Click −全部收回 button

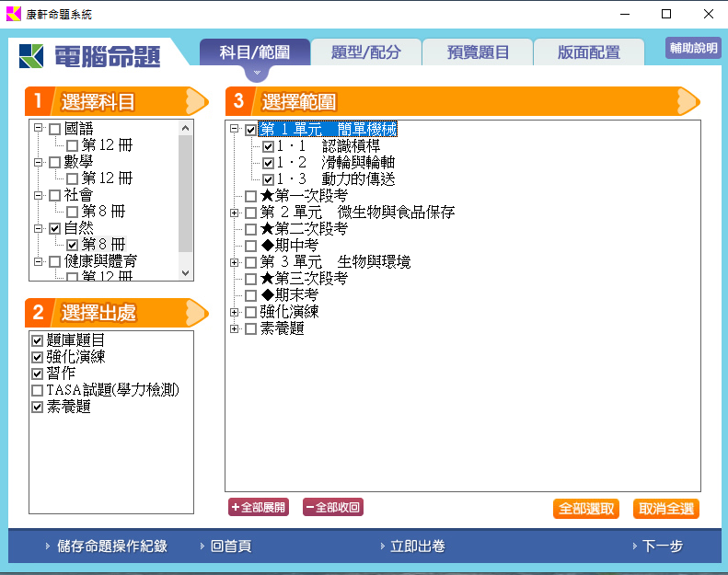coord(333,507)
